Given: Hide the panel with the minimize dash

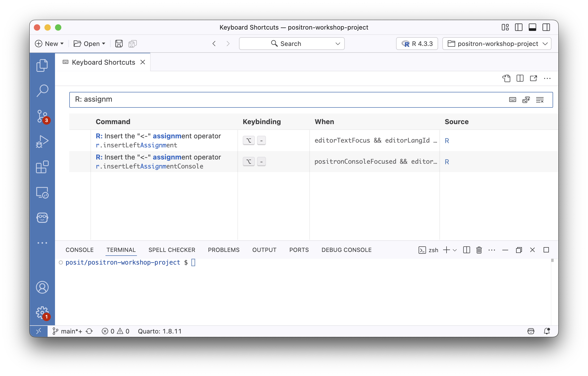Looking at the screenshot, I should [x=505, y=250].
